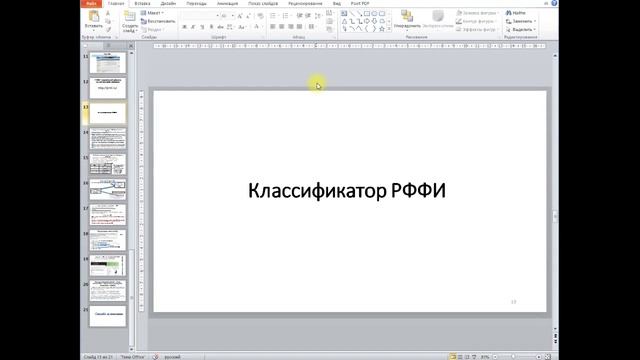Click the Paste (Вставить) clipboard icon
Image resolution: width=640 pixels, height=360 pixels.
click(x=94, y=16)
